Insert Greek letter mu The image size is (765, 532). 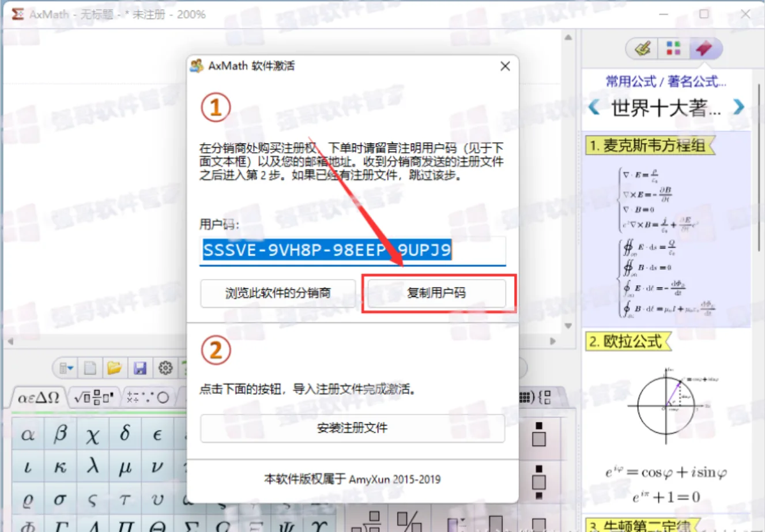point(125,467)
